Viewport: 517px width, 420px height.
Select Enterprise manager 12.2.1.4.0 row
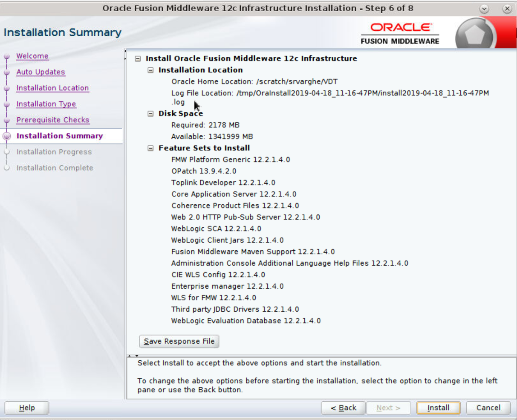[228, 287]
